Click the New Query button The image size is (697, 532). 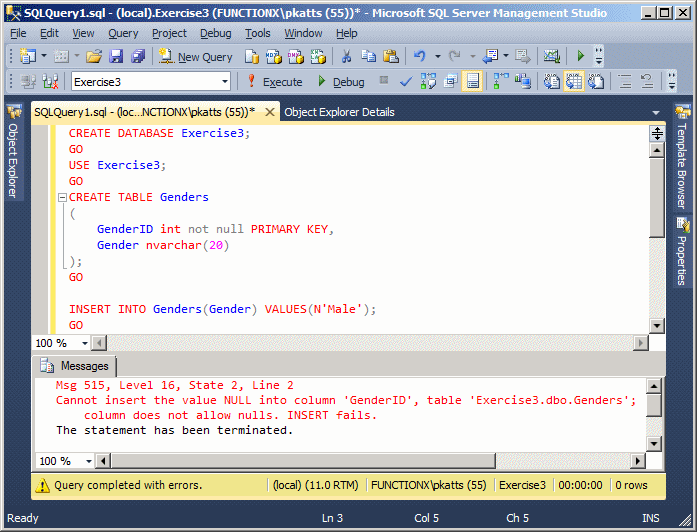coord(196,56)
